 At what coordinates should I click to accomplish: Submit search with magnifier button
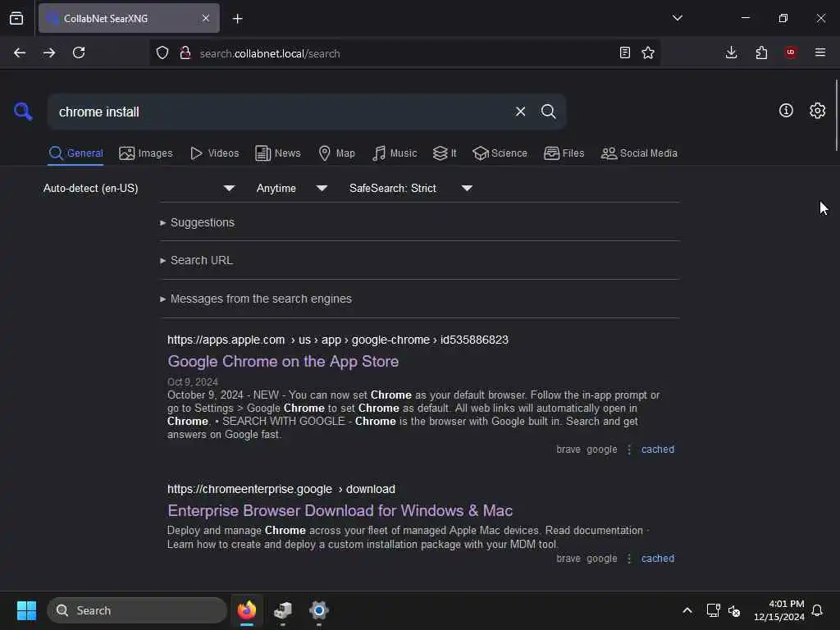coord(548,112)
